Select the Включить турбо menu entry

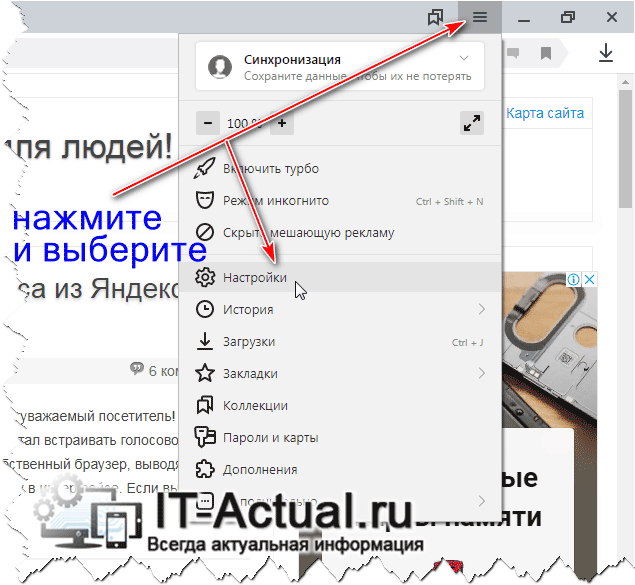click(340, 168)
